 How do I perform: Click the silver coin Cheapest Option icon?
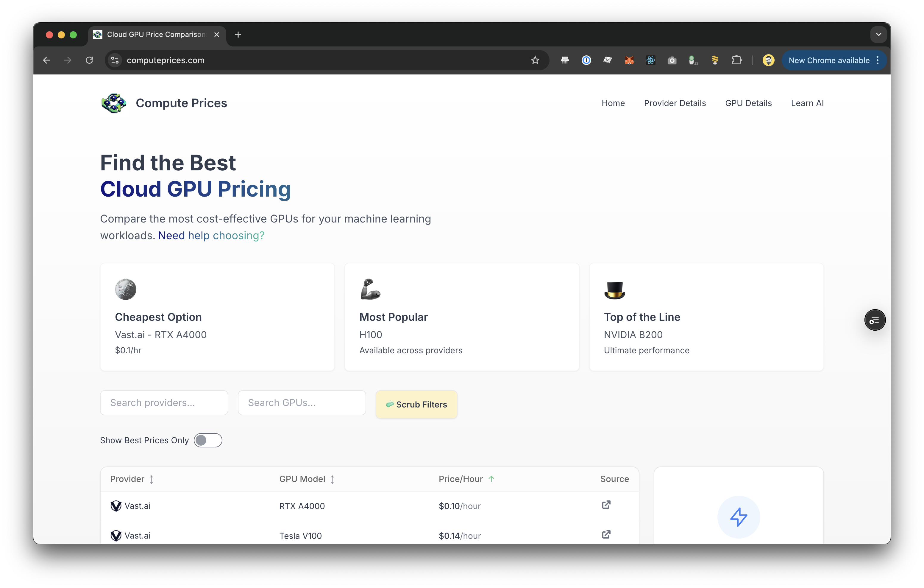tap(126, 289)
